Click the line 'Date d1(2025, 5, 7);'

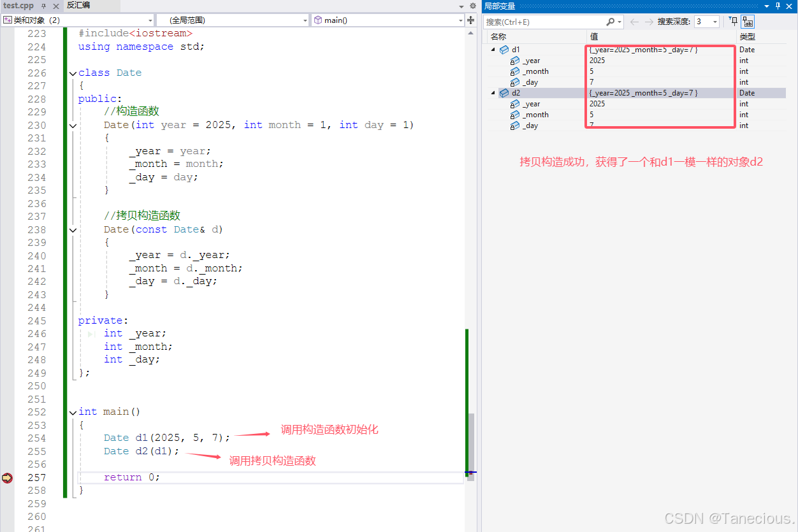click(166, 438)
